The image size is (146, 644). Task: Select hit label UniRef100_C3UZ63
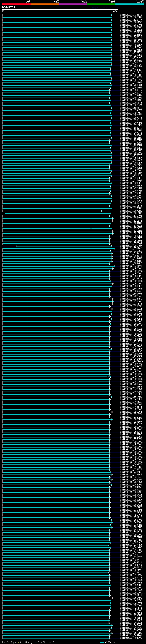(x=131, y=82)
